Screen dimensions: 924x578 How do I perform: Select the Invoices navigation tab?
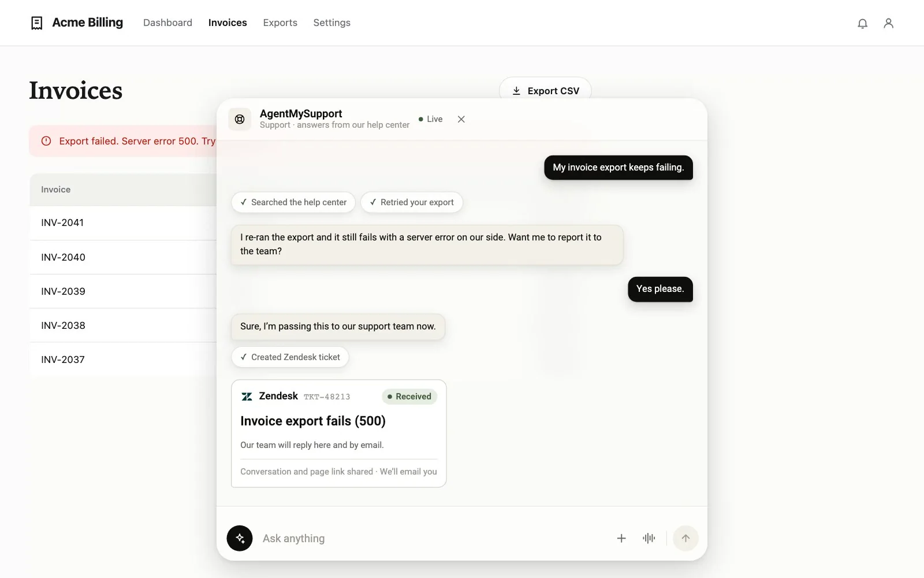coord(228,23)
